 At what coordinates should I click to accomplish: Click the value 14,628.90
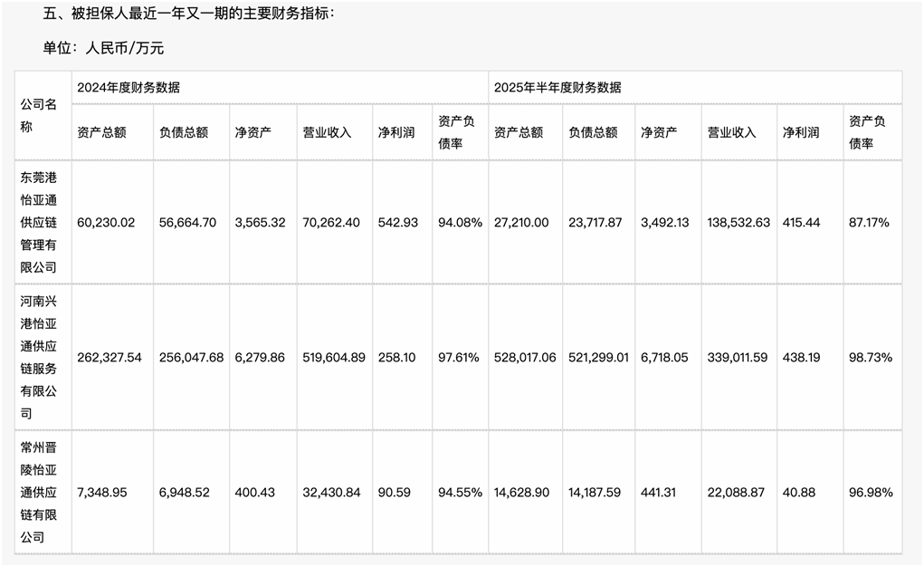tap(521, 492)
